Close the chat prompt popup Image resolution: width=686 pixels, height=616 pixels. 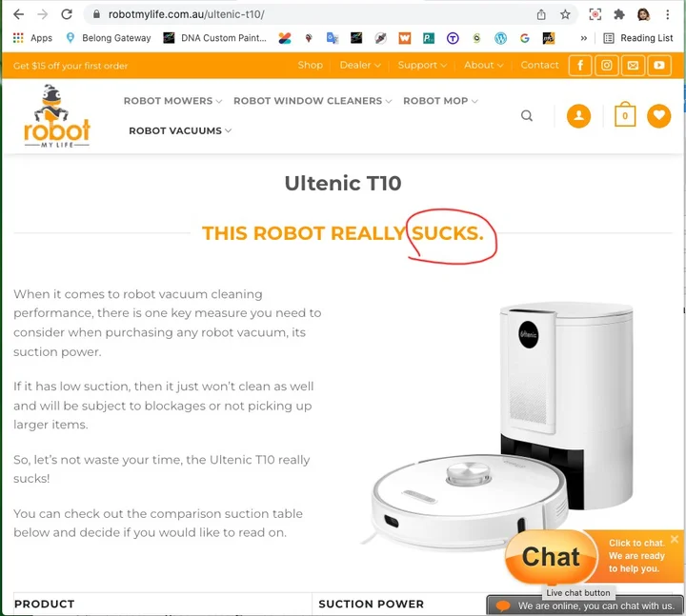coord(675,539)
